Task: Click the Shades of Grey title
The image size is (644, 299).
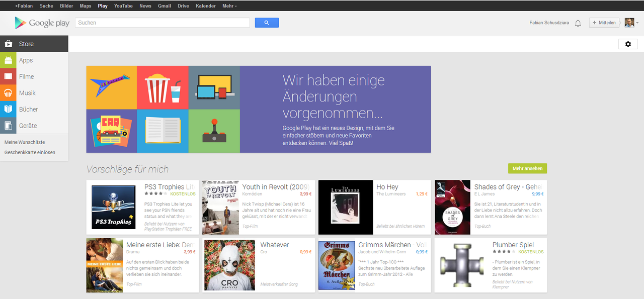Action: click(x=508, y=187)
